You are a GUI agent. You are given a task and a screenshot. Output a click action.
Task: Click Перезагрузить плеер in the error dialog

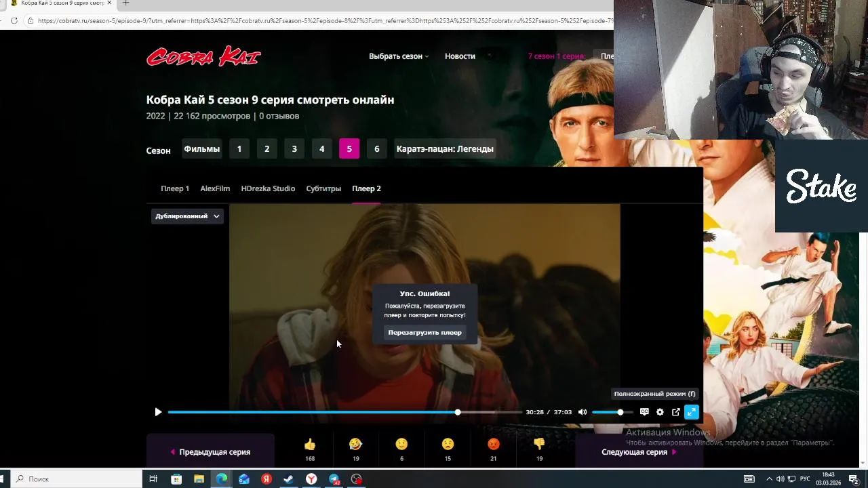(x=425, y=333)
